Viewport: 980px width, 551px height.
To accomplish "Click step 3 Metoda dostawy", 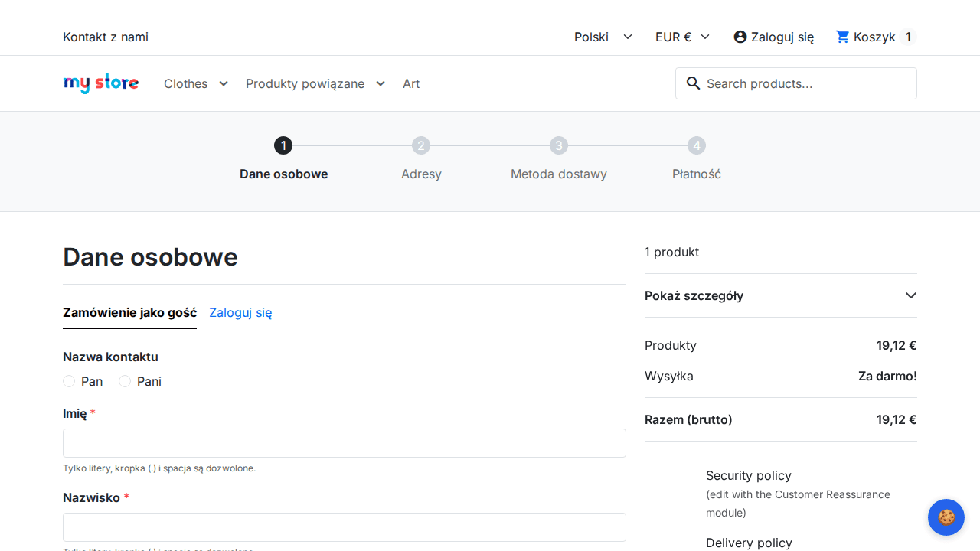I will (559, 159).
